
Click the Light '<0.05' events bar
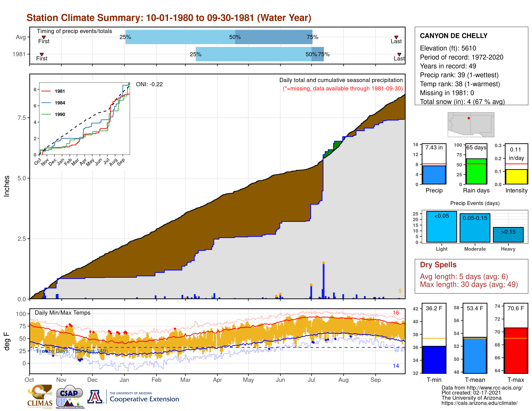point(442,227)
